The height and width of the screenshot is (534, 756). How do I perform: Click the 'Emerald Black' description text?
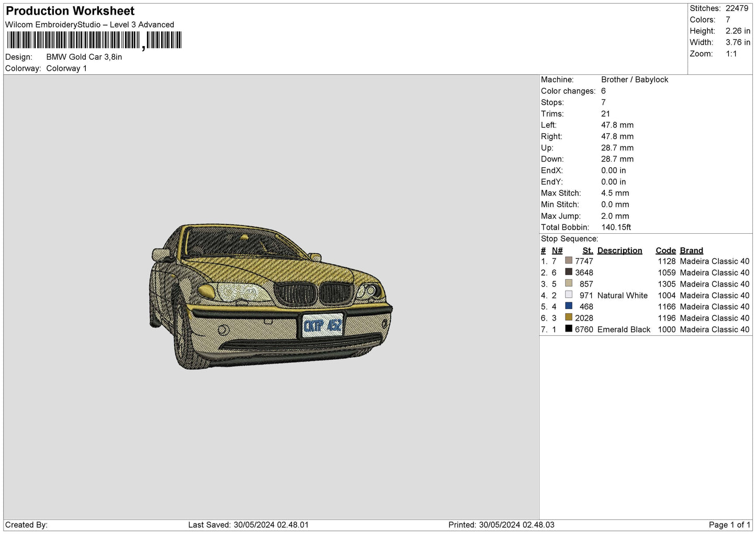pyautogui.click(x=624, y=330)
